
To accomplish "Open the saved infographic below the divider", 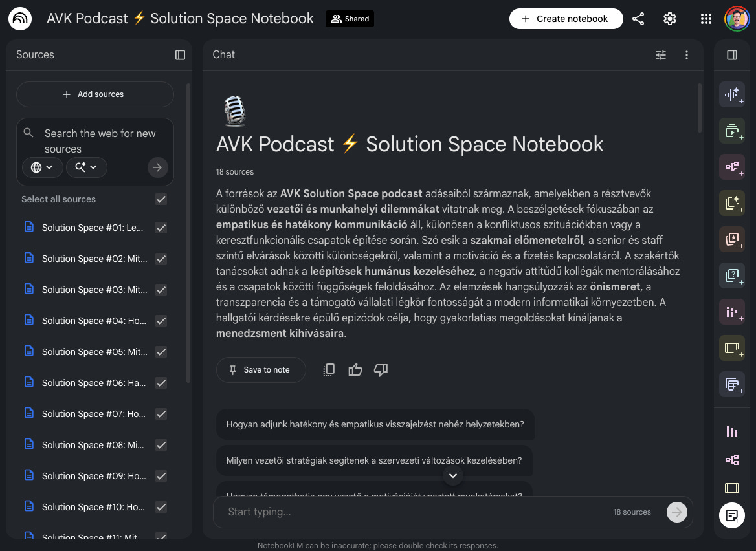I will point(732,431).
